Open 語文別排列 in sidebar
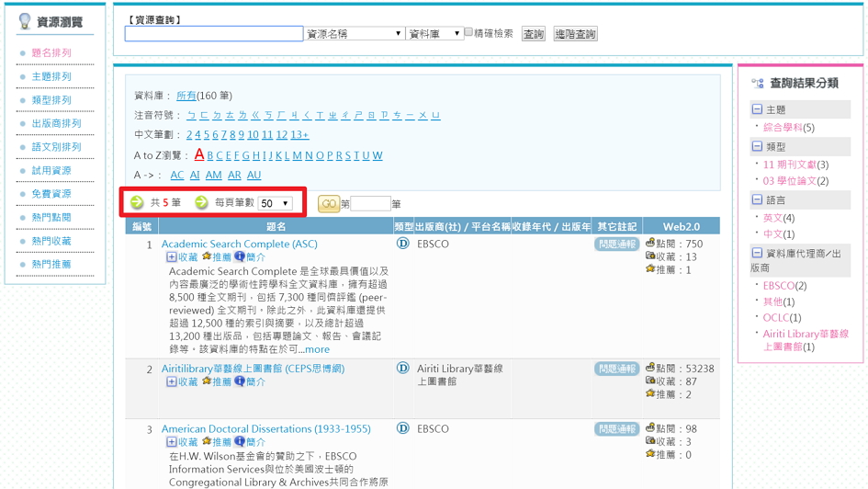 (56, 147)
